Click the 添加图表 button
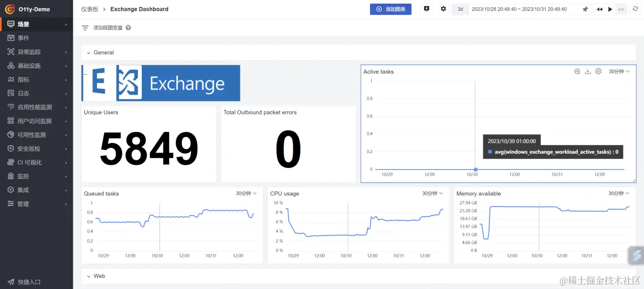 390,9
